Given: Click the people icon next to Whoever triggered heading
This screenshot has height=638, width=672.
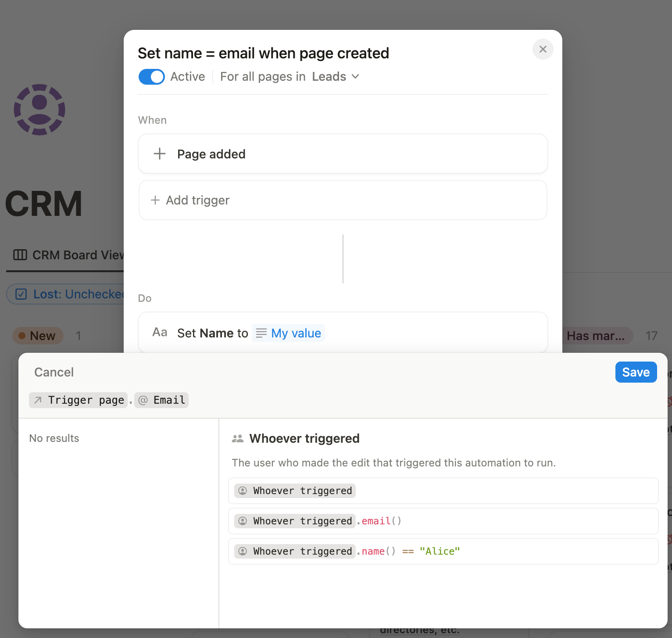Looking at the screenshot, I should tap(238, 438).
